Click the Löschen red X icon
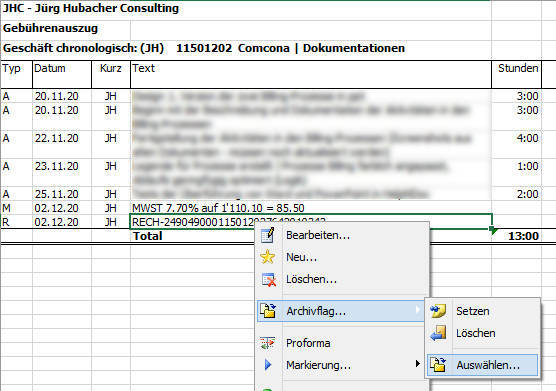The width and height of the screenshot is (556, 391). click(x=268, y=280)
